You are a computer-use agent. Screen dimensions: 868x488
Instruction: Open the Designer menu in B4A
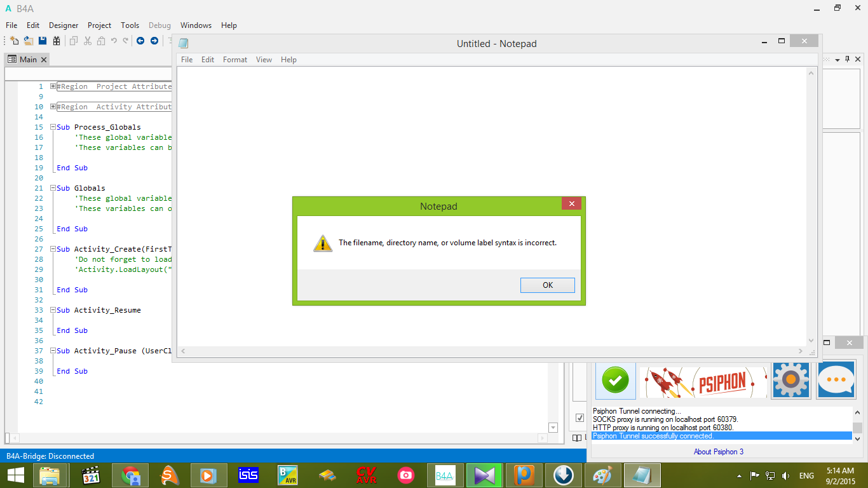(x=64, y=25)
